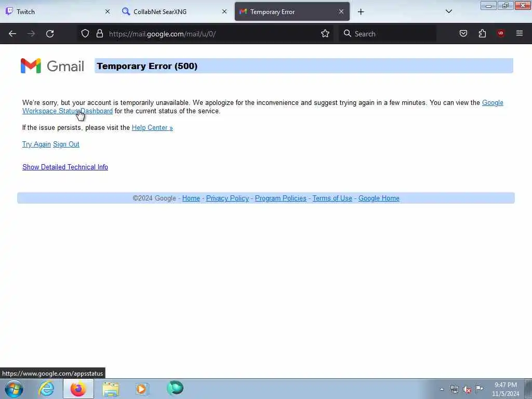This screenshot has height=399, width=532.
Task: Close the CollabNet SearXNG tab
Action: click(x=224, y=11)
